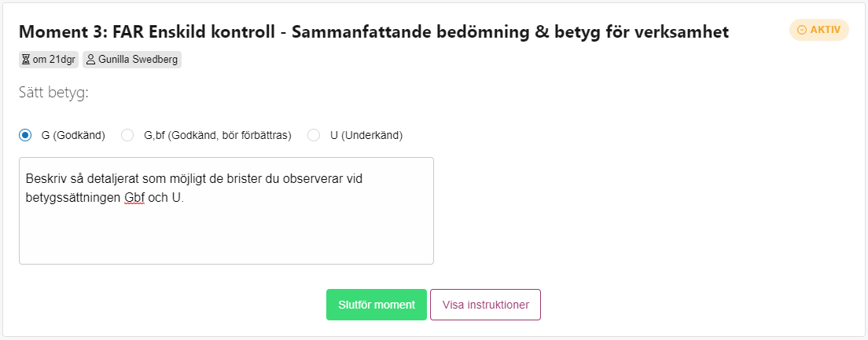Click the hourglass icon in deadline tag
The image size is (868, 340).
click(x=25, y=60)
